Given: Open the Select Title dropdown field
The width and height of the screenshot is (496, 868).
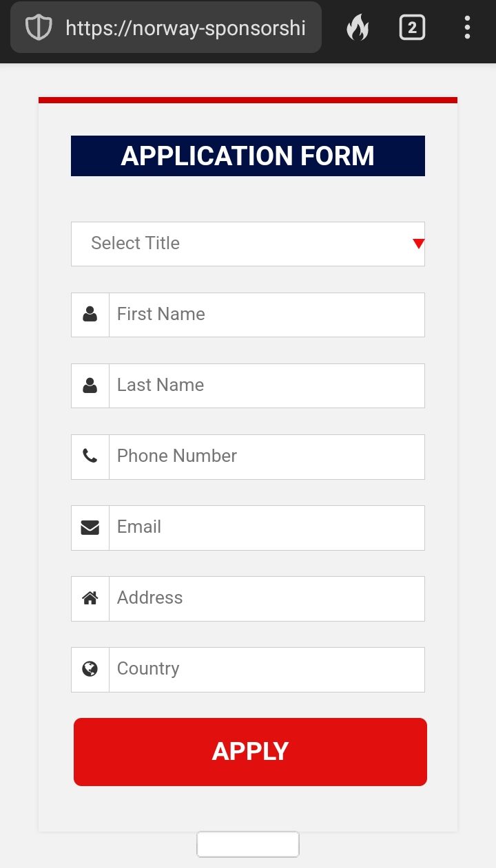Looking at the screenshot, I should click(248, 244).
